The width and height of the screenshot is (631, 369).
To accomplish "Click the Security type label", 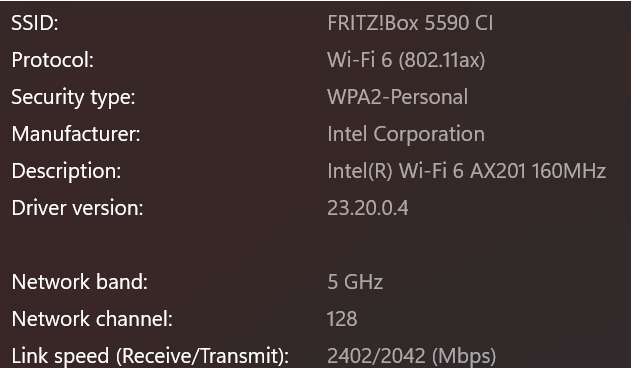I will (x=73, y=98).
